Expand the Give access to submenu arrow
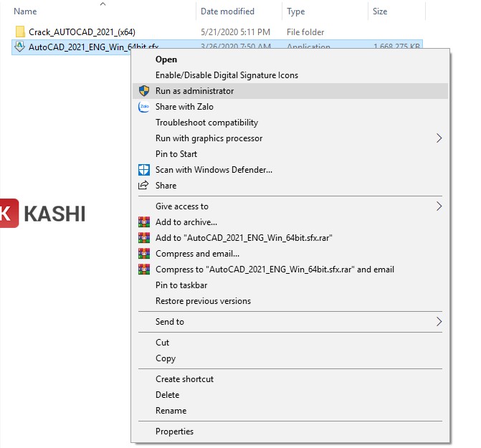Screen dimensions: 481x448 439,206
